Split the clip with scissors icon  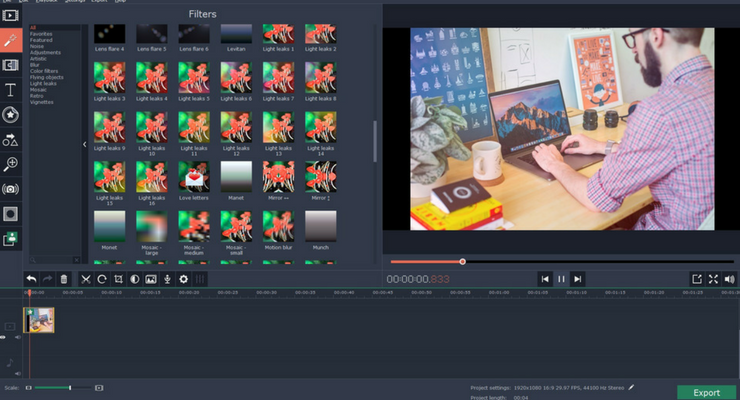(x=85, y=279)
